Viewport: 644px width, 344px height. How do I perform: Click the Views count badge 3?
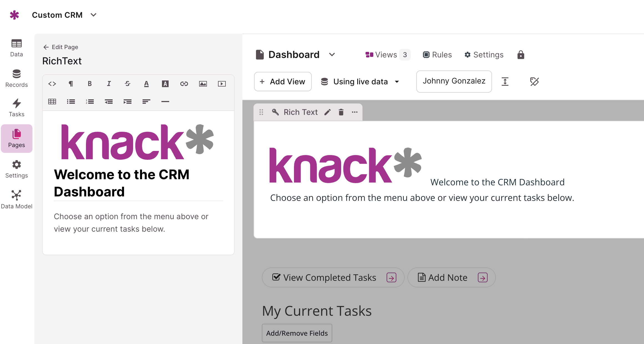click(405, 55)
